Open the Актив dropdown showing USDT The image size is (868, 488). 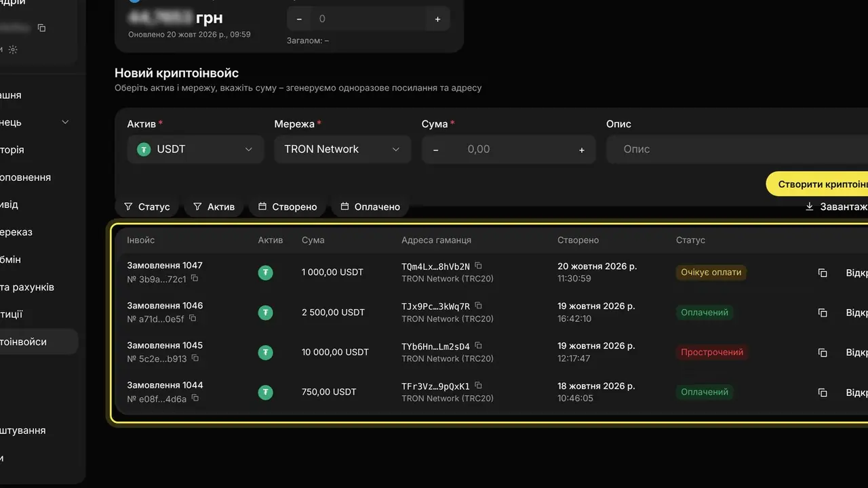click(x=195, y=149)
